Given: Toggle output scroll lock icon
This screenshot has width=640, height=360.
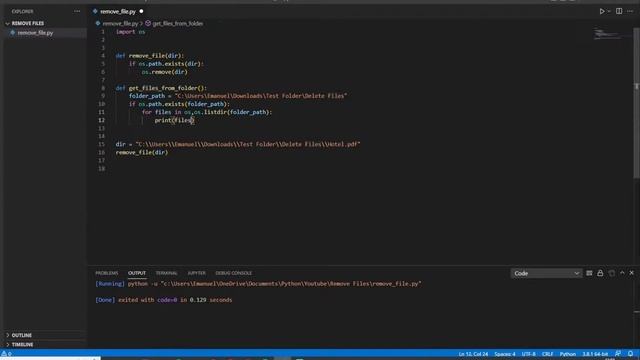Looking at the screenshot, I should click(x=600, y=273).
